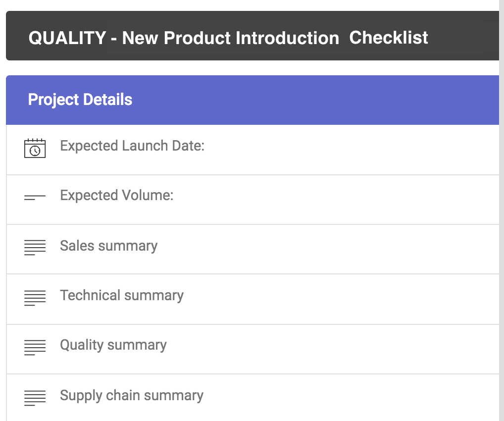This screenshot has width=504, height=421.
Task: Click the empty area of the Expected Volume row
Action: [347, 198]
